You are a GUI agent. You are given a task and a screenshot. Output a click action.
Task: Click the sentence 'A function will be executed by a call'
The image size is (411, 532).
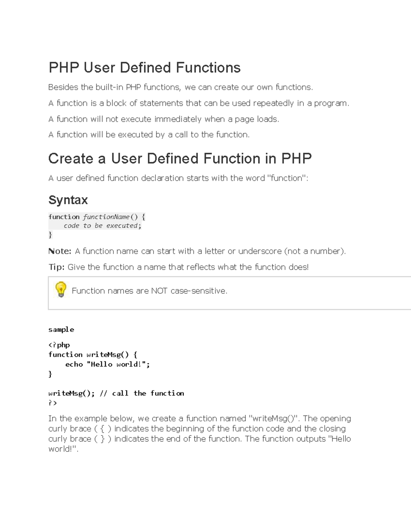click(149, 135)
